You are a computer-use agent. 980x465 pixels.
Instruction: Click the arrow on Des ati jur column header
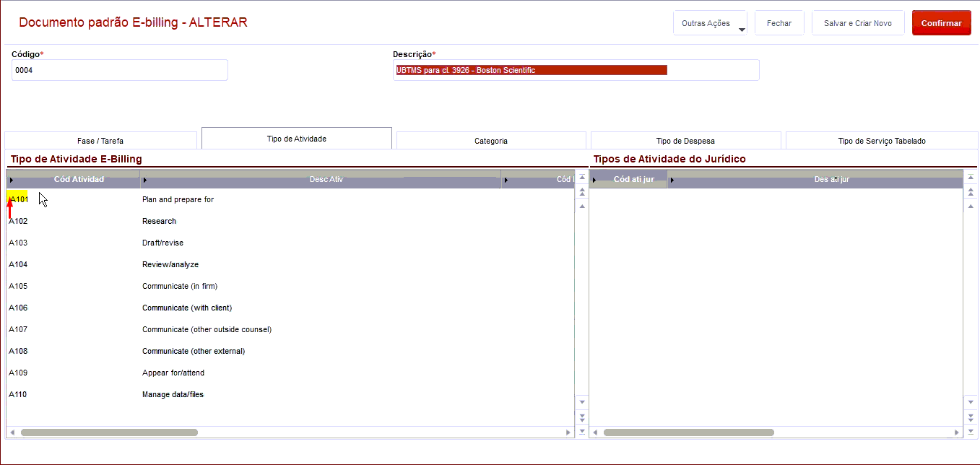[x=672, y=180]
